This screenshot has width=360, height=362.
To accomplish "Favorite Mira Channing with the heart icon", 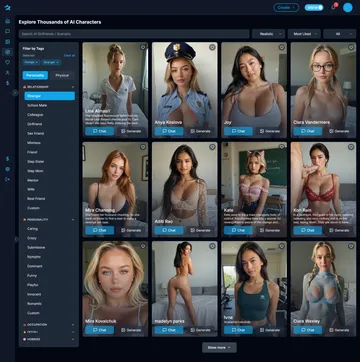I will [x=143, y=147].
